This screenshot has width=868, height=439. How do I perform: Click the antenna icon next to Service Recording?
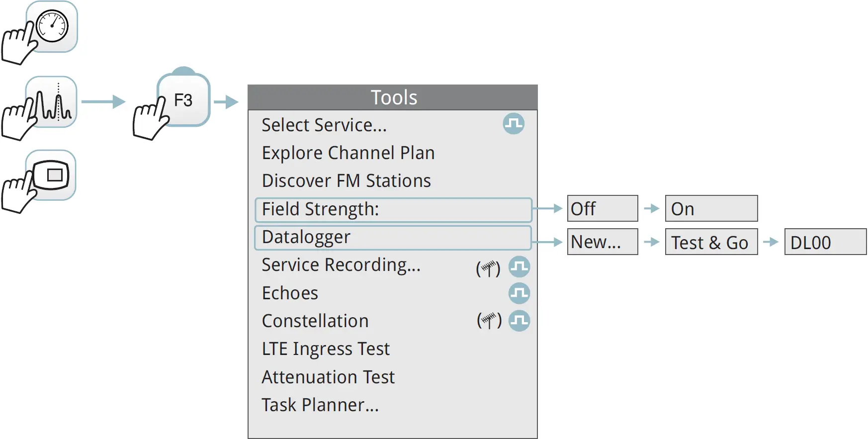click(x=488, y=268)
